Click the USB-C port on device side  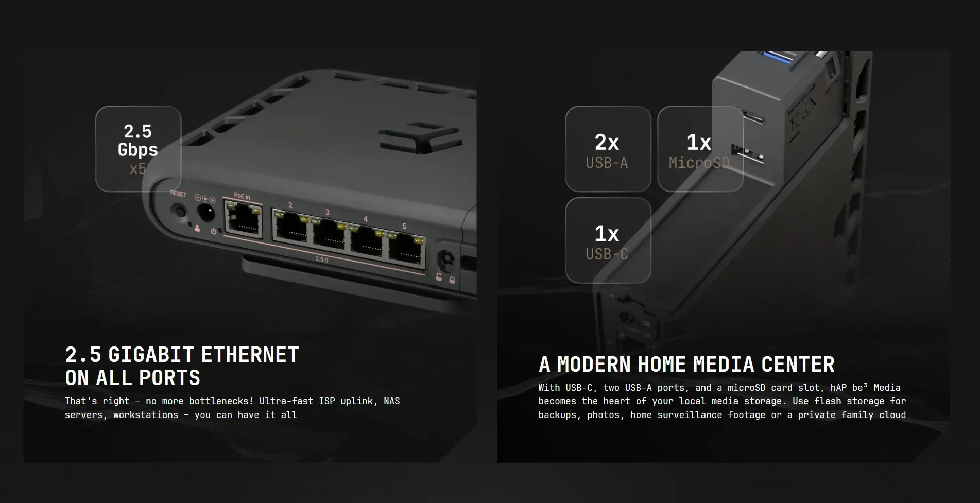(x=753, y=118)
